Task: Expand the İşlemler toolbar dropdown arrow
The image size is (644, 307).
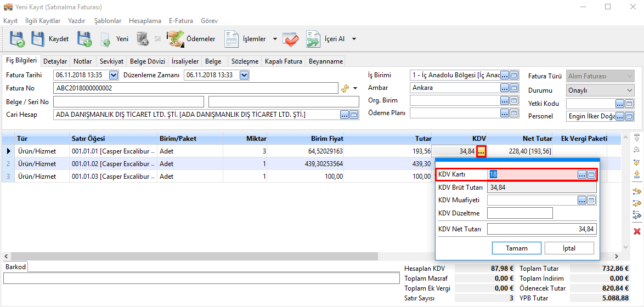Action: click(275, 39)
